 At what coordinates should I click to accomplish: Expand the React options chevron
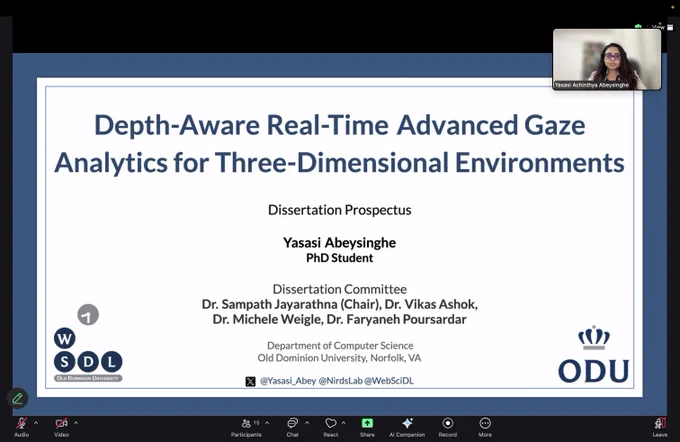click(343, 423)
